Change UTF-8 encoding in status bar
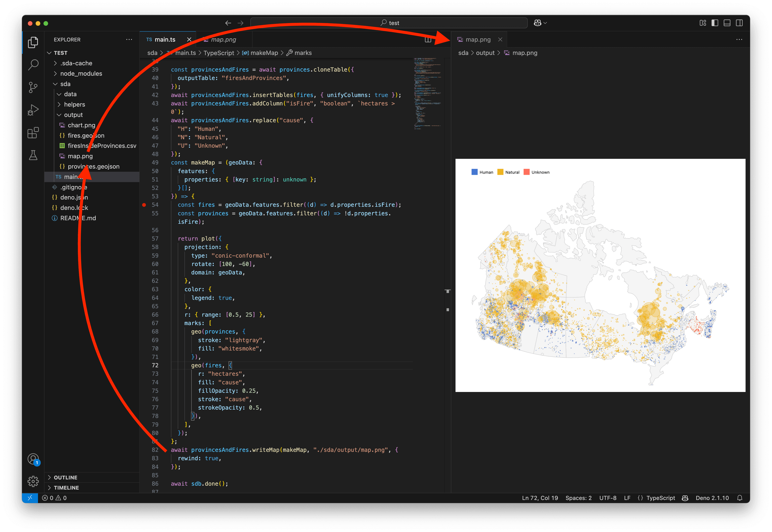The width and height of the screenshot is (772, 532). (x=608, y=498)
